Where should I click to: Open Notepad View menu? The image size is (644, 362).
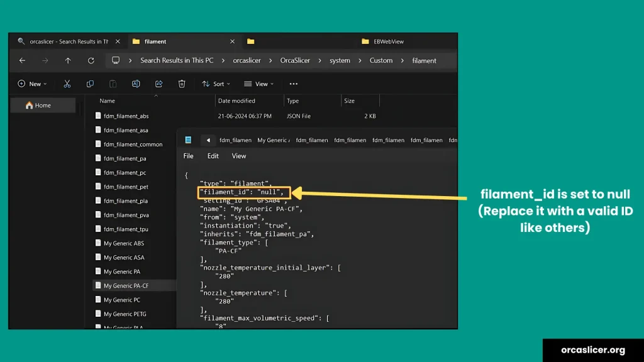pyautogui.click(x=238, y=156)
